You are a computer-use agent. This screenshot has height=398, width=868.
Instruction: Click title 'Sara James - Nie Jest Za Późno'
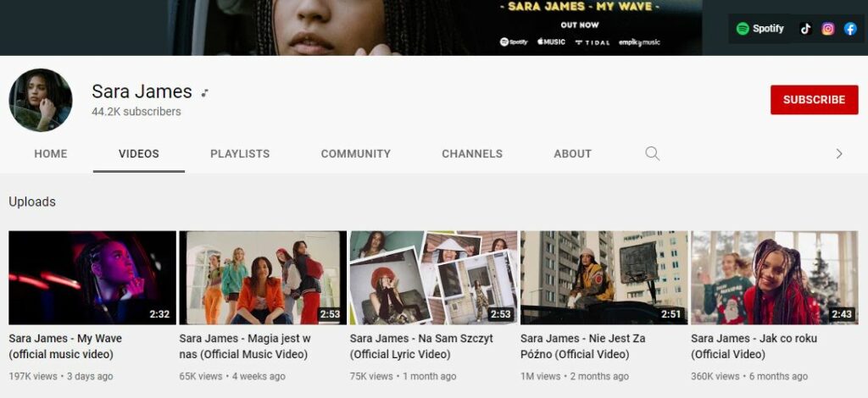coord(583,346)
